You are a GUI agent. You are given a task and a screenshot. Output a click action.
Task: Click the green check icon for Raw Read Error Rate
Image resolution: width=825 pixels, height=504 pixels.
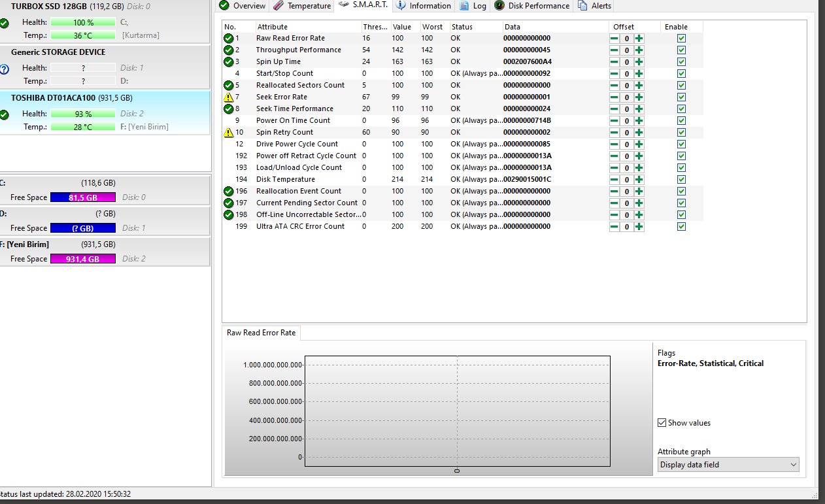tap(228, 38)
